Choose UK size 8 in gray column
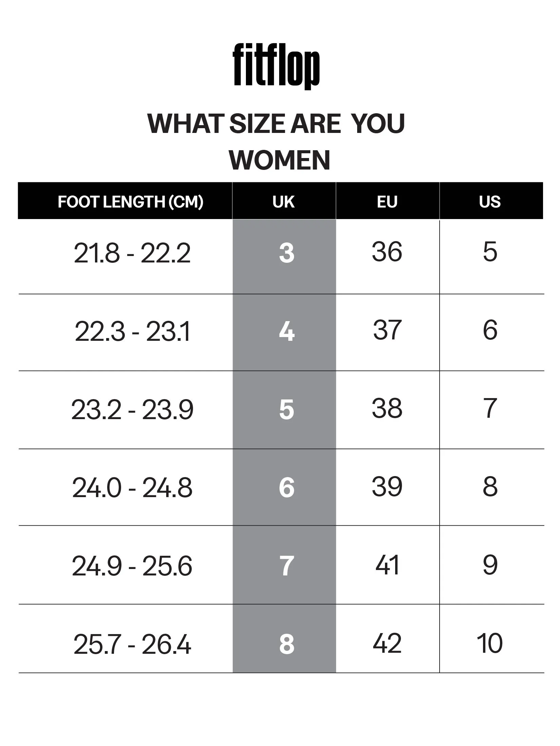 click(287, 644)
